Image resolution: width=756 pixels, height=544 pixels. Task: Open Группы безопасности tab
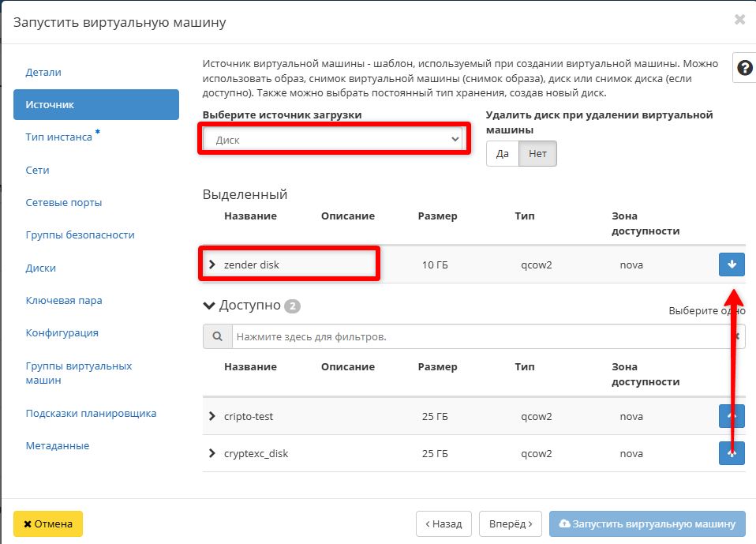[80, 234]
